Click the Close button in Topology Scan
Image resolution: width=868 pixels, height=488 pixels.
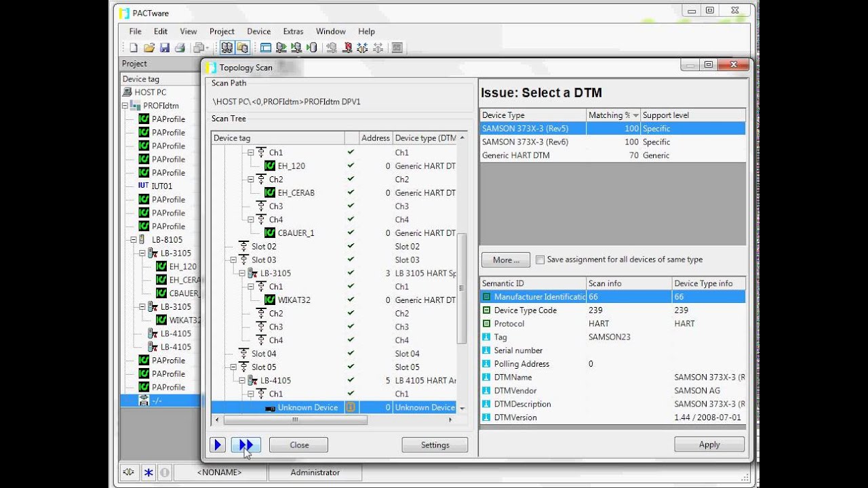pyautogui.click(x=299, y=445)
